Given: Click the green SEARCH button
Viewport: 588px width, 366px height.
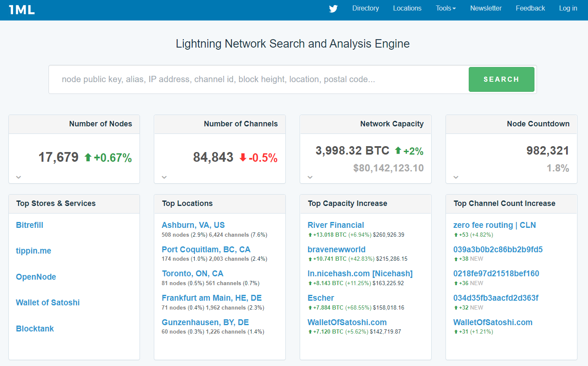Looking at the screenshot, I should (502, 79).
